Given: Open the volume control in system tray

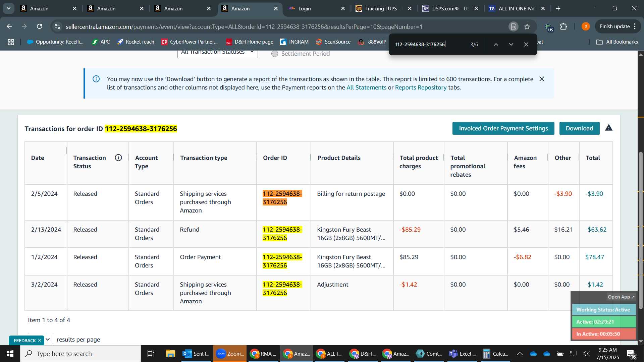Looking at the screenshot, I should pos(586,354).
